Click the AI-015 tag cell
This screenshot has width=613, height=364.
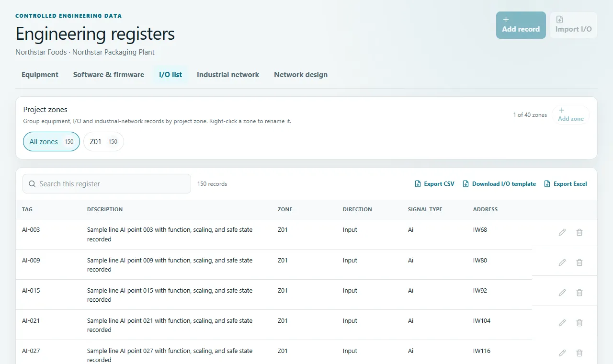pyautogui.click(x=31, y=291)
